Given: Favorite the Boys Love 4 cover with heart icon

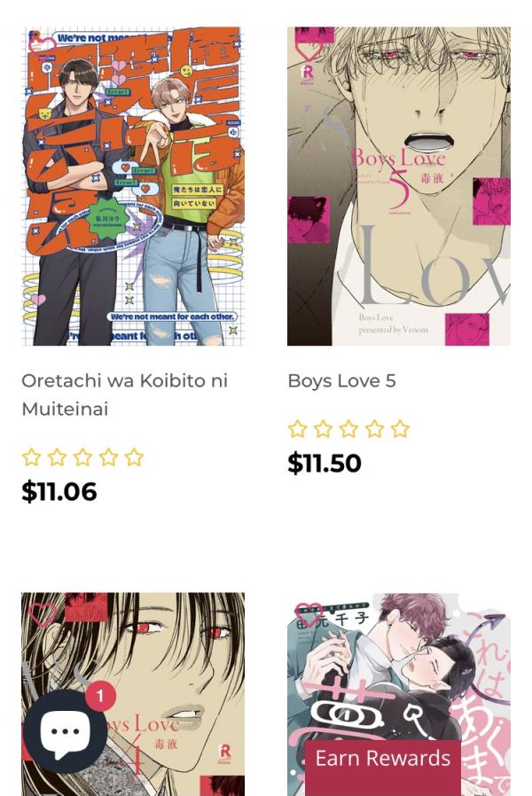Looking at the screenshot, I should (43, 615).
